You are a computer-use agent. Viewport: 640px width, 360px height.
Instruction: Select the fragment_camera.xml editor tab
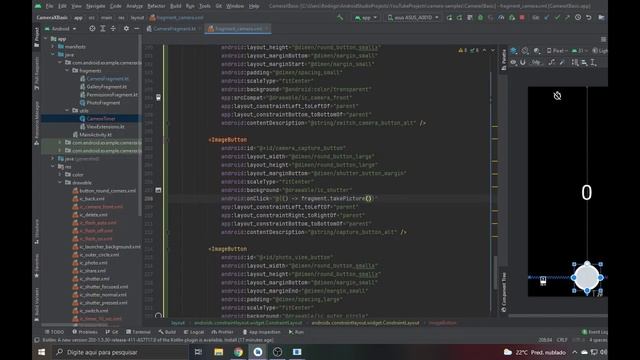point(238,29)
